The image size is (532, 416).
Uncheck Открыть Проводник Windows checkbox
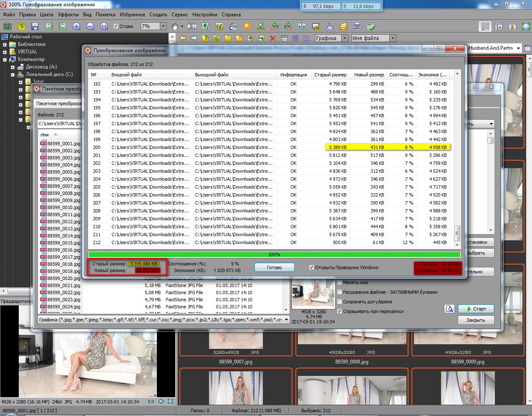pyautogui.click(x=311, y=267)
